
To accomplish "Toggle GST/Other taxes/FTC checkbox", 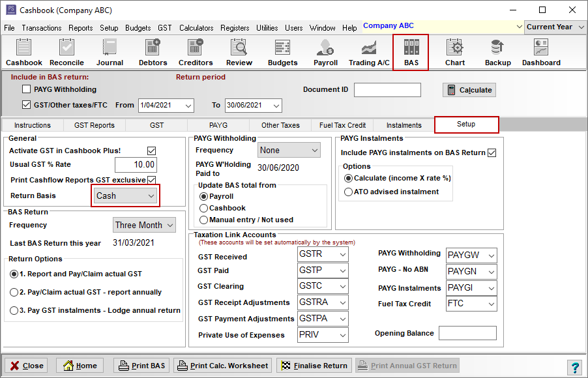I will (x=26, y=105).
